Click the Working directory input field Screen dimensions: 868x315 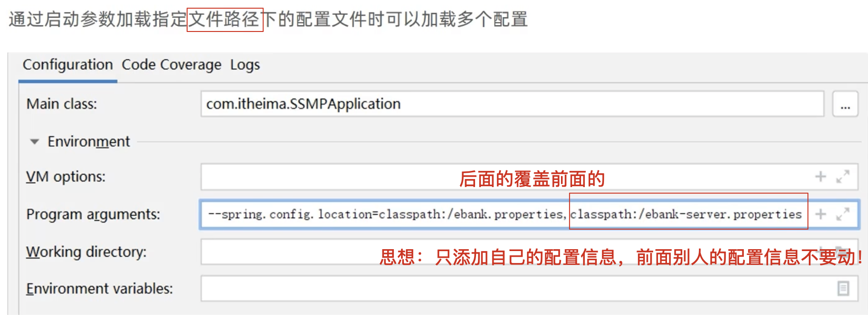529,252
